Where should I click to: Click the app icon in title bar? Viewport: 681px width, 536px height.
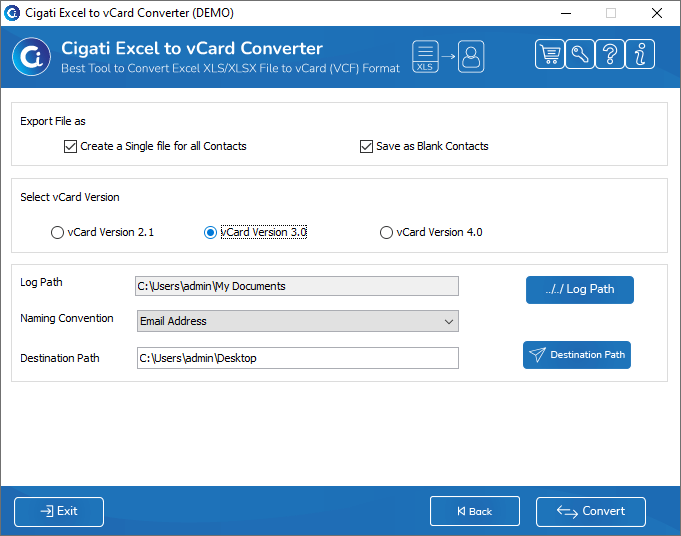click(x=12, y=13)
